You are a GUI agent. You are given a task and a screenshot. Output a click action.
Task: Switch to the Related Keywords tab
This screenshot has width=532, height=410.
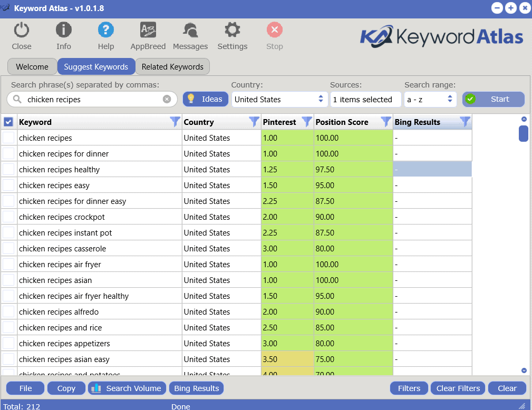pyautogui.click(x=172, y=67)
